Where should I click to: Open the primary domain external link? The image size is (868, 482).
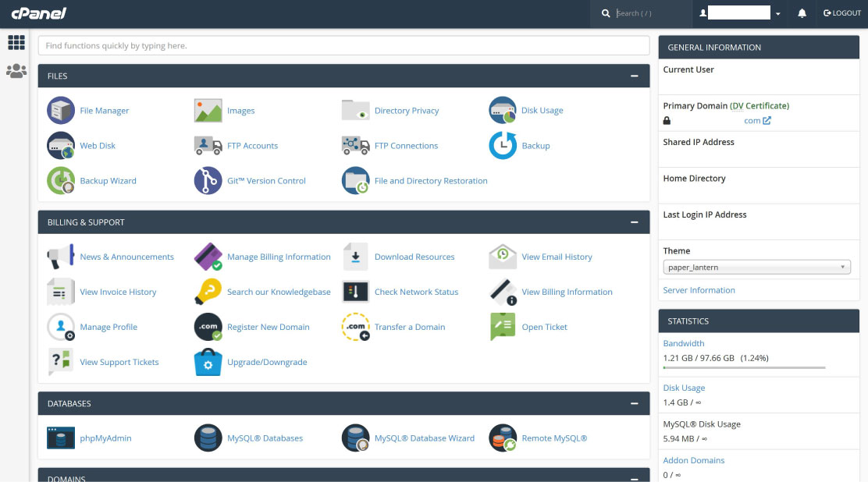coord(756,121)
